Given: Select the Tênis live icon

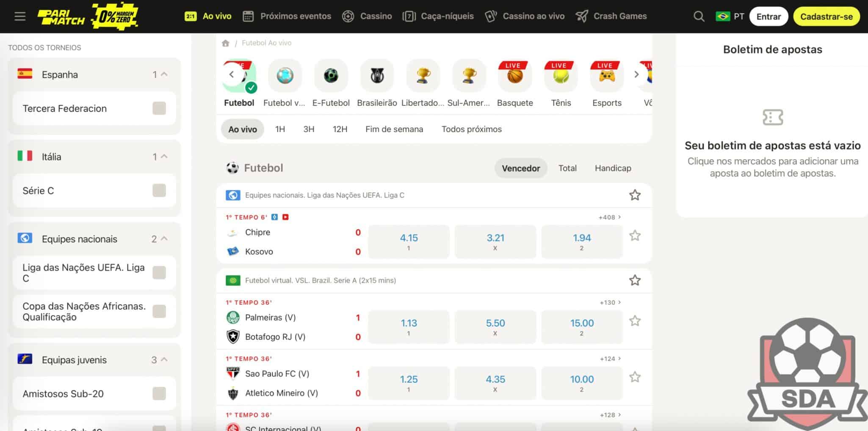Looking at the screenshot, I should coord(561,76).
